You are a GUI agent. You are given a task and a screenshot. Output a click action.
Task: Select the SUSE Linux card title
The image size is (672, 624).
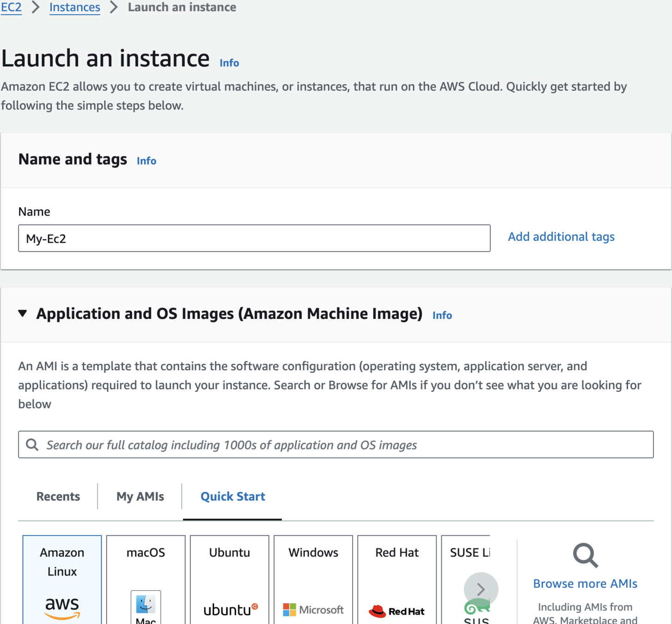tap(470, 552)
